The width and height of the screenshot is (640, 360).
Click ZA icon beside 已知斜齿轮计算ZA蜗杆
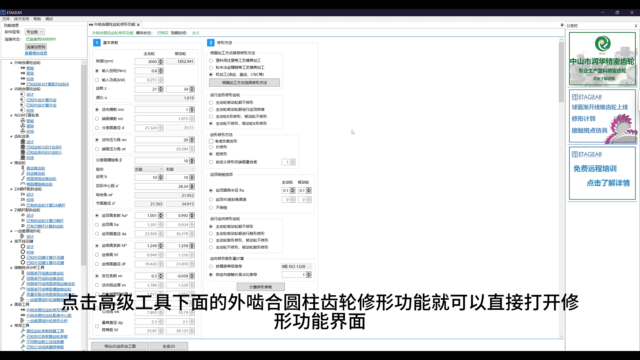[x=23, y=205]
